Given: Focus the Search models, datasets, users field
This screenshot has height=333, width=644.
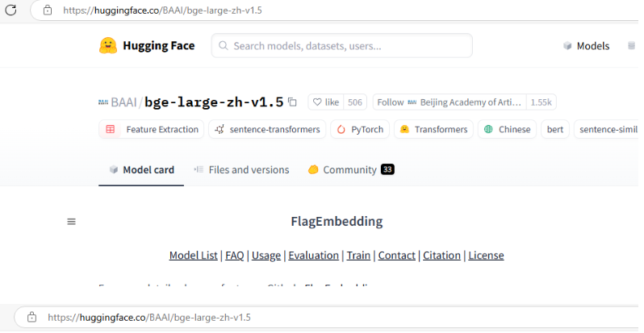Looking at the screenshot, I should pyautogui.click(x=341, y=45).
